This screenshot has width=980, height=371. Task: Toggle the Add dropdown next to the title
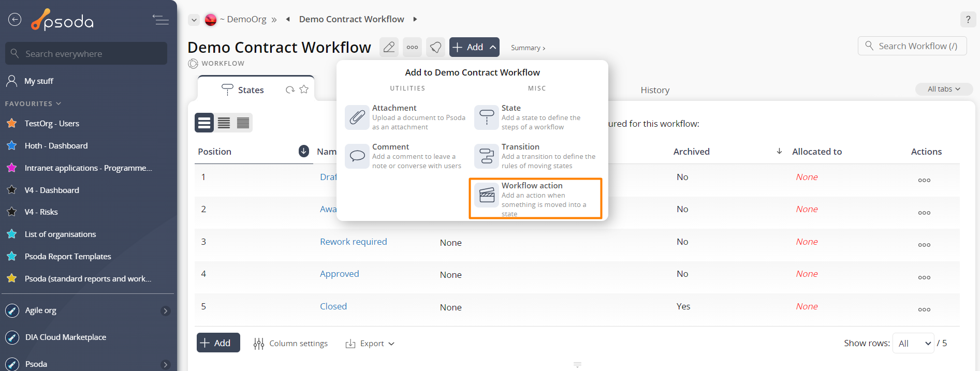pos(474,47)
